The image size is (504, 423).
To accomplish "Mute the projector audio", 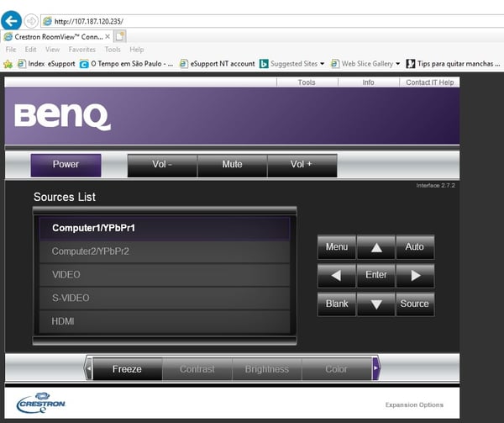I will coord(232,165).
